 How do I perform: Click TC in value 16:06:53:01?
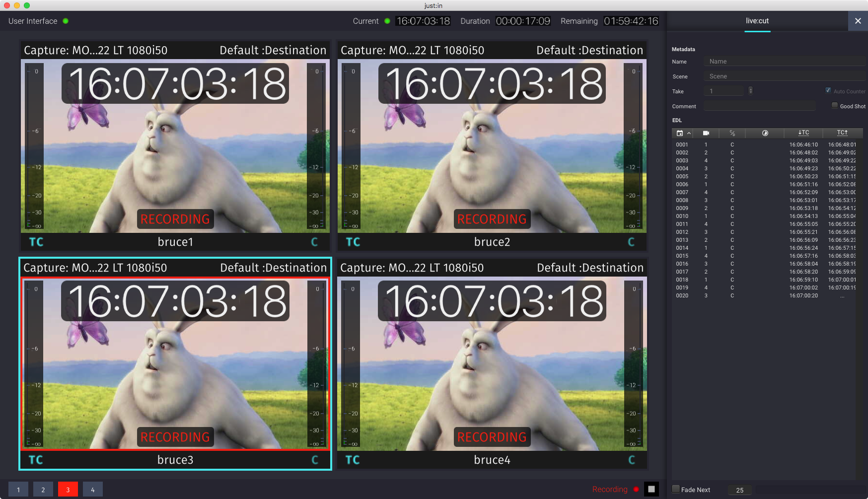[803, 200]
